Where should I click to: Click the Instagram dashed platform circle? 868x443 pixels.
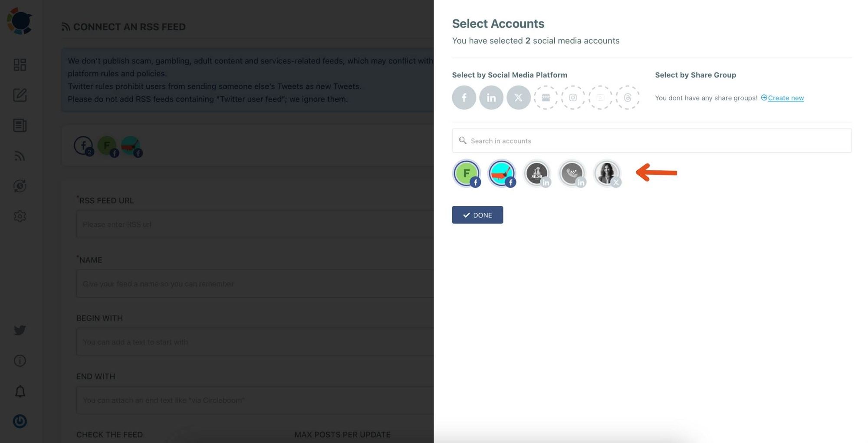click(573, 97)
